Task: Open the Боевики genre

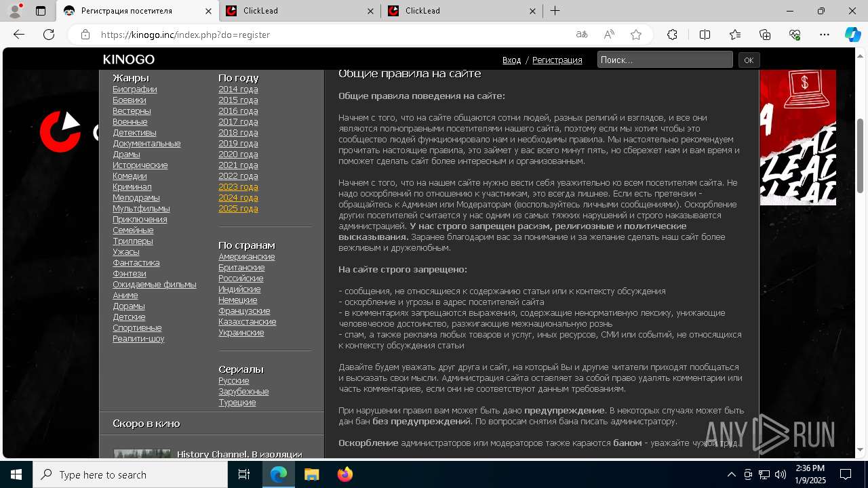Action: [130, 100]
